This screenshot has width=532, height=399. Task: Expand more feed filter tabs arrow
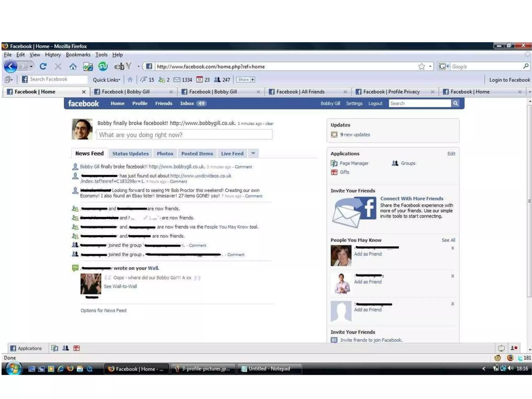(x=253, y=153)
